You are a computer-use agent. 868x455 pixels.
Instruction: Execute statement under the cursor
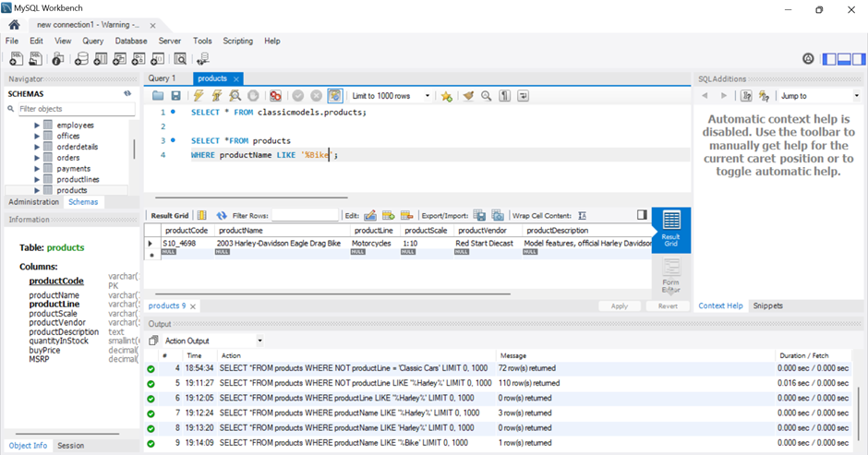tap(216, 96)
